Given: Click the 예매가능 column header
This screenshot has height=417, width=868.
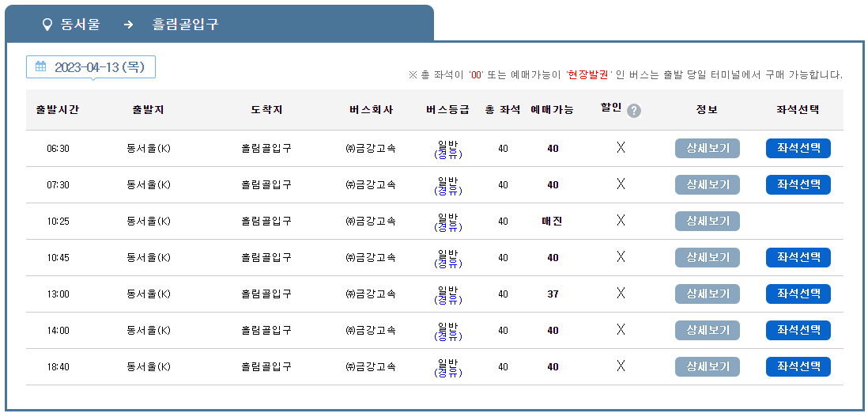Looking at the screenshot, I should pyautogui.click(x=552, y=110).
